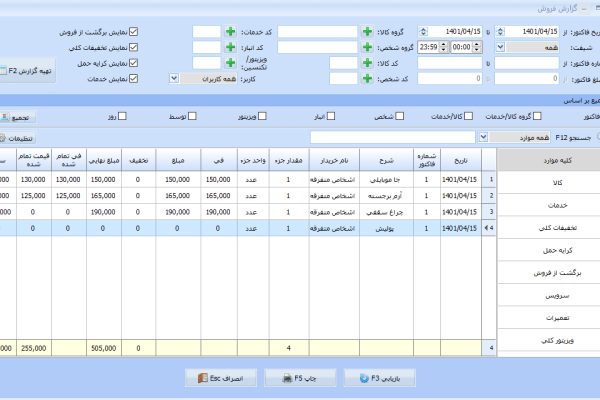Sort by the تاریخ column header
The width and height of the screenshot is (600, 400).
pos(461,160)
